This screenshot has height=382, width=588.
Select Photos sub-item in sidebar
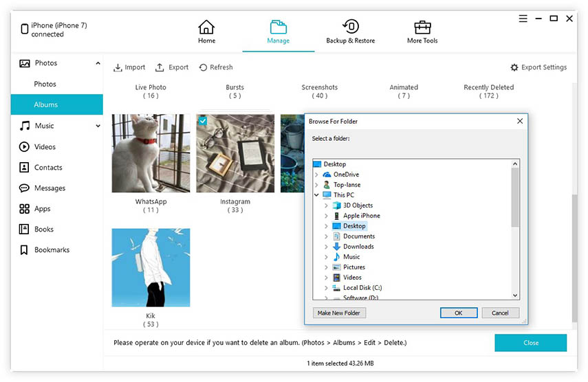coord(45,84)
